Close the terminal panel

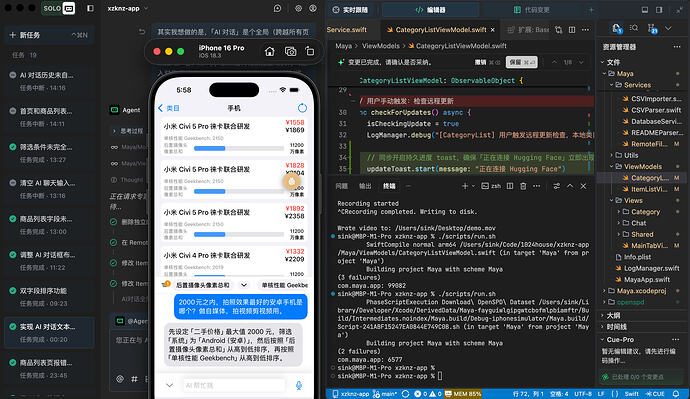584,186
